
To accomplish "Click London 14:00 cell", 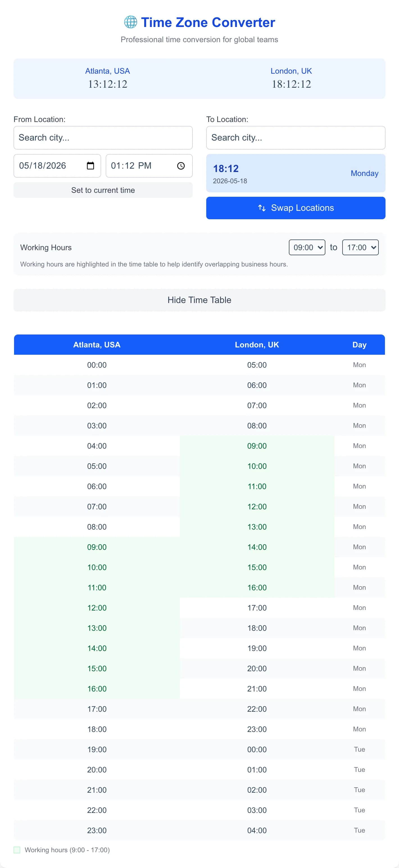I will (257, 547).
